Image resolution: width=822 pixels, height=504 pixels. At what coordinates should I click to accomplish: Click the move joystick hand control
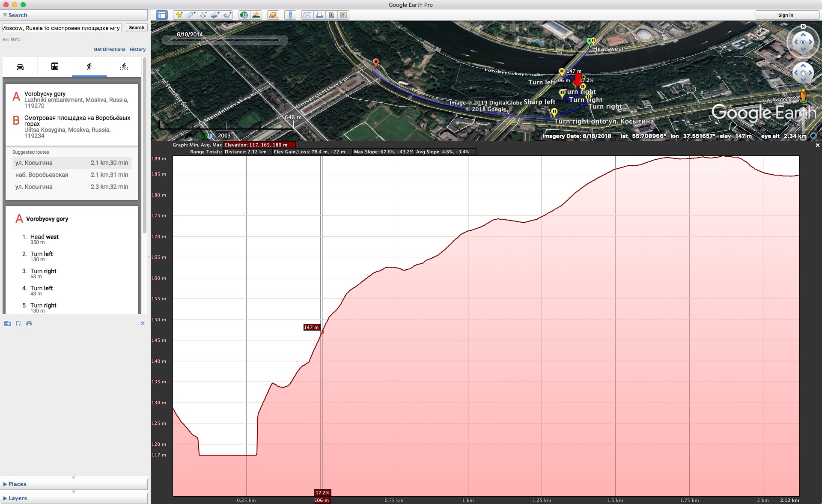tap(803, 73)
